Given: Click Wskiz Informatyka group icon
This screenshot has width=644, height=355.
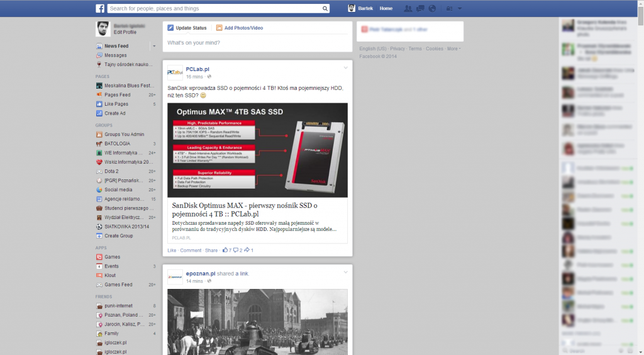Looking at the screenshot, I should click(x=99, y=162).
